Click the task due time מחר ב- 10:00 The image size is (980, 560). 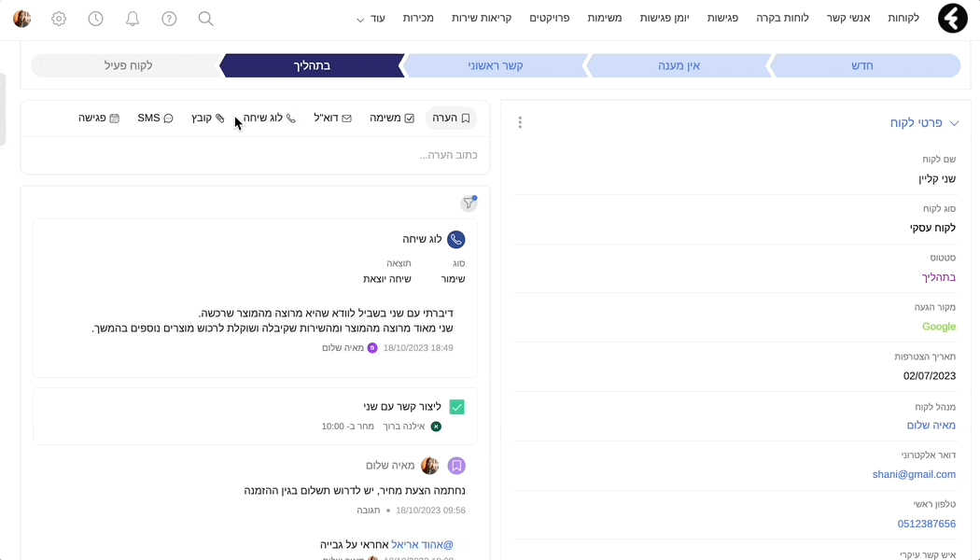pyautogui.click(x=347, y=427)
